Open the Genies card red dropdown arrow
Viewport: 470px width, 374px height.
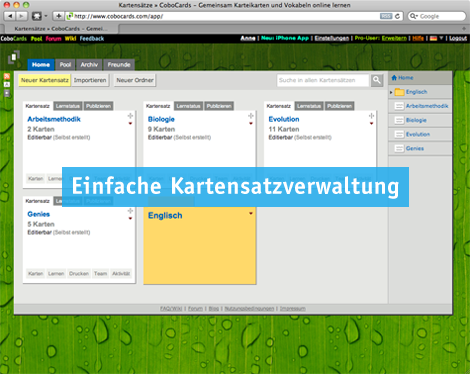130,219
